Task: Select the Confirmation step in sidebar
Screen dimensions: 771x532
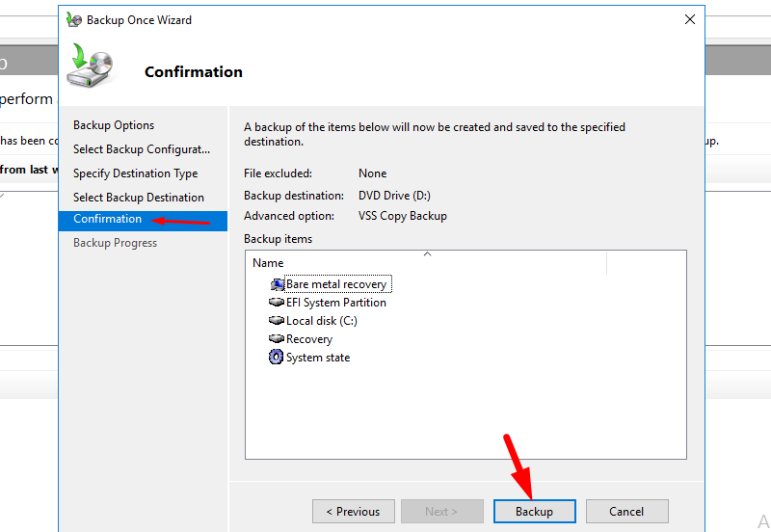Action: point(108,220)
